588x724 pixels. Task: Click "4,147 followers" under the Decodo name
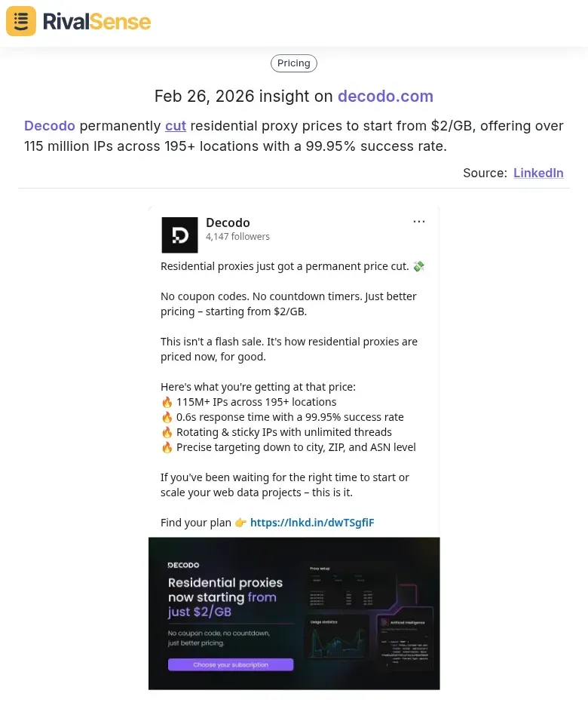point(237,236)
